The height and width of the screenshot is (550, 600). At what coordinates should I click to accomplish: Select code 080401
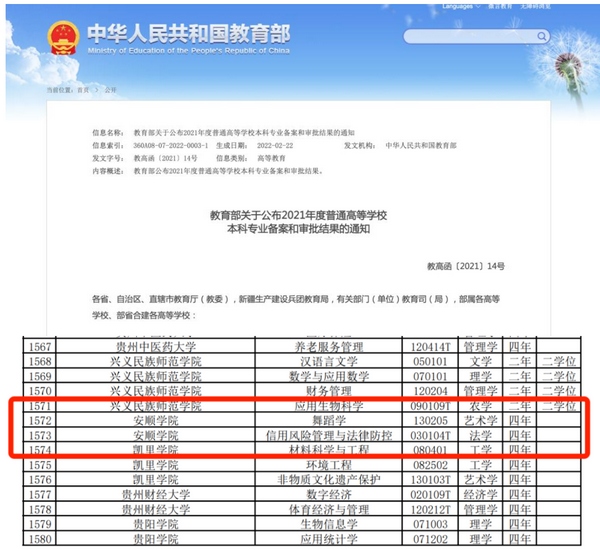pos(430,450)
